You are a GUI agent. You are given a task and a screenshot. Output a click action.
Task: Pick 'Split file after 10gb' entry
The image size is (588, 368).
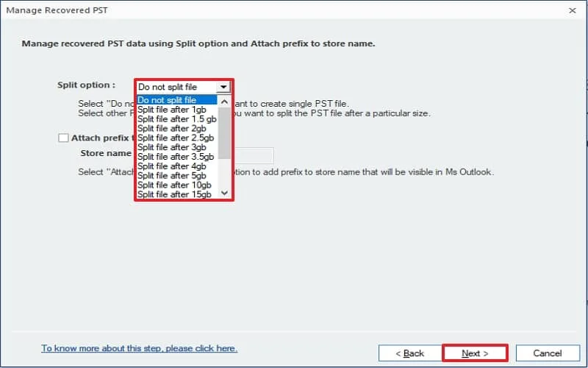pyautogui.click(x=176, y=185)
